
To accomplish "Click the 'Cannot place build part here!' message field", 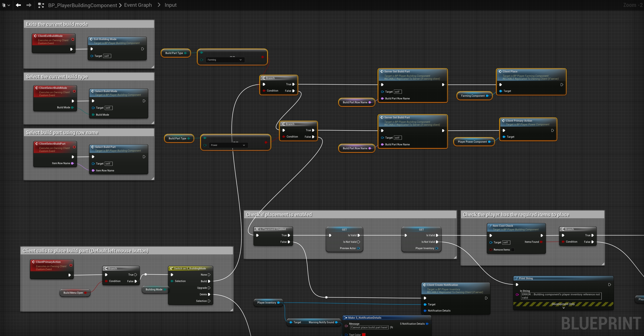I will [x=369, y=327].
